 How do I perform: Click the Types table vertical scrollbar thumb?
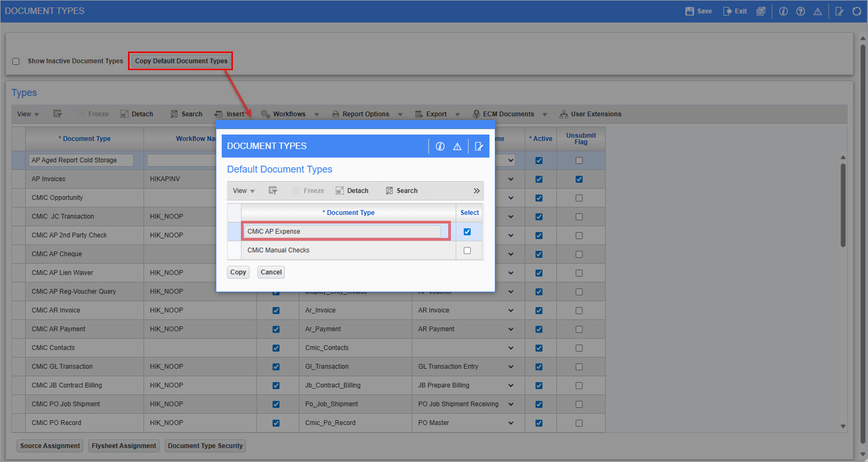pyautogui.click(x=843, y=205)
